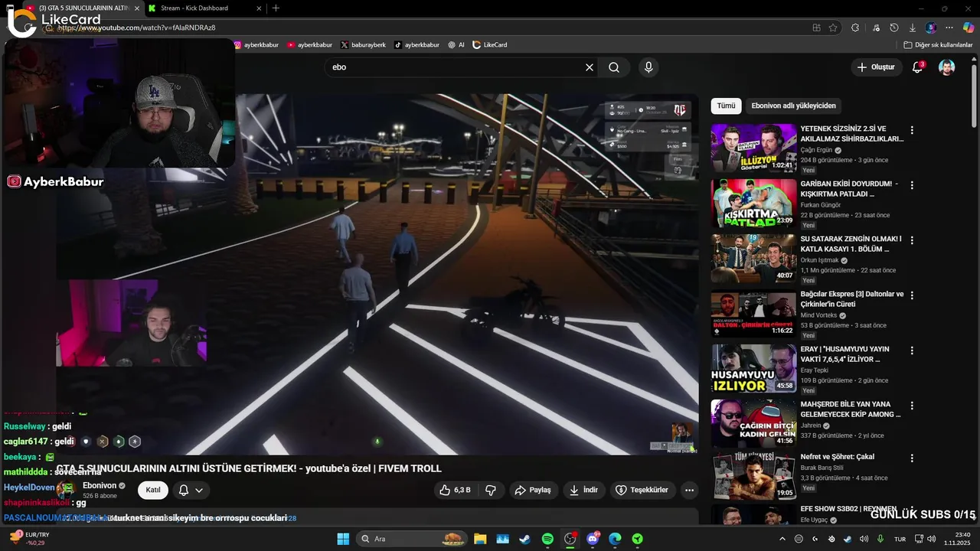Open browser downloads icon
Image resolution: width=980 pixels, height=551 pixels.
tap(912, 28)
